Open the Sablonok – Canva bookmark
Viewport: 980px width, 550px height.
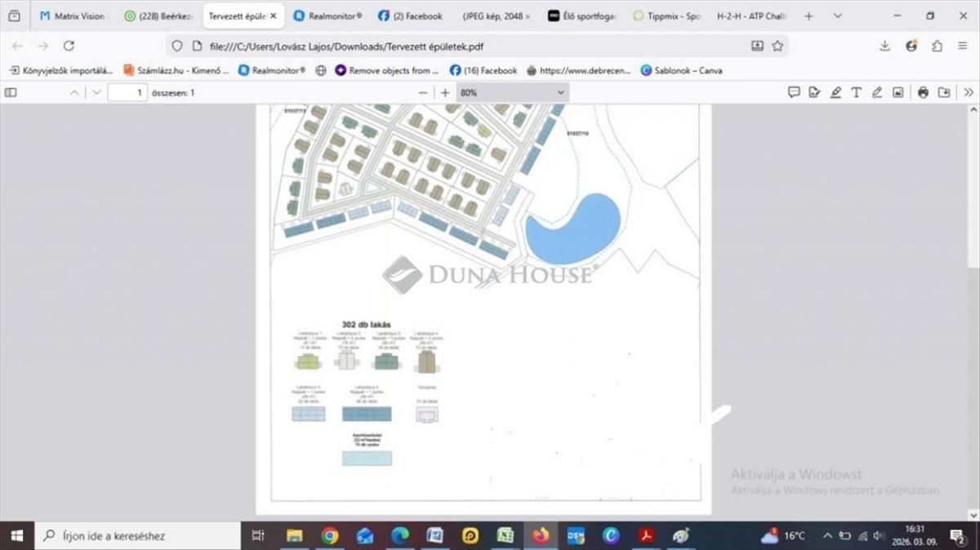[x=681, y=70]
